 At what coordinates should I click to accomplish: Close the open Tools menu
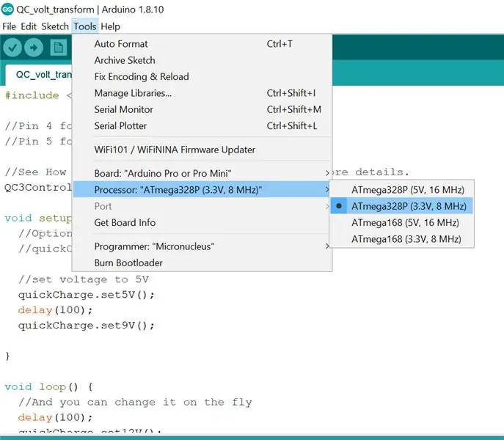85,26
